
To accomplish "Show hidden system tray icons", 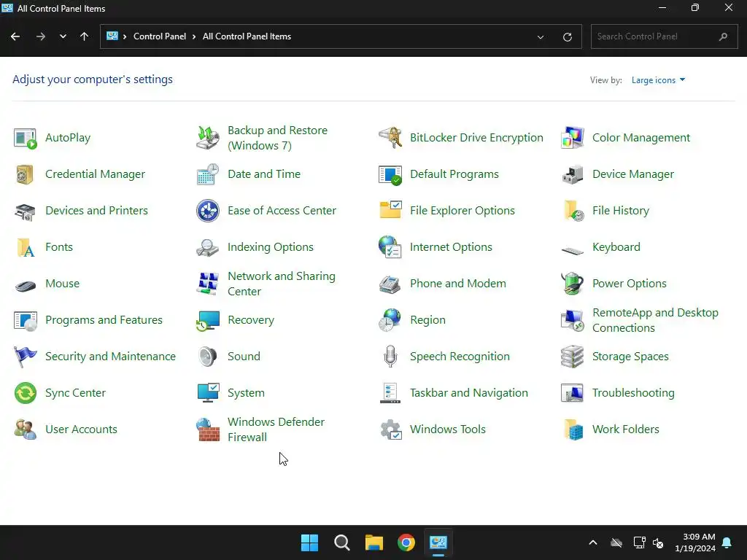I will (593, 542).
